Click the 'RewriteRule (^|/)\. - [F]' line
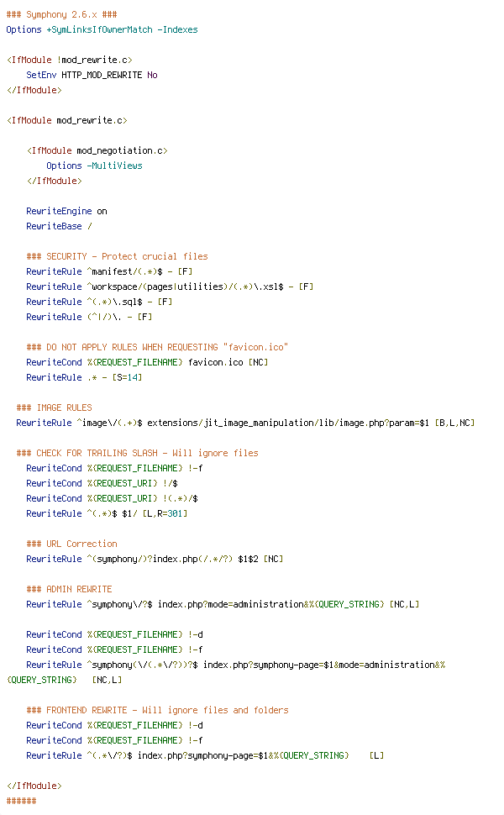 tap(89, 317)
